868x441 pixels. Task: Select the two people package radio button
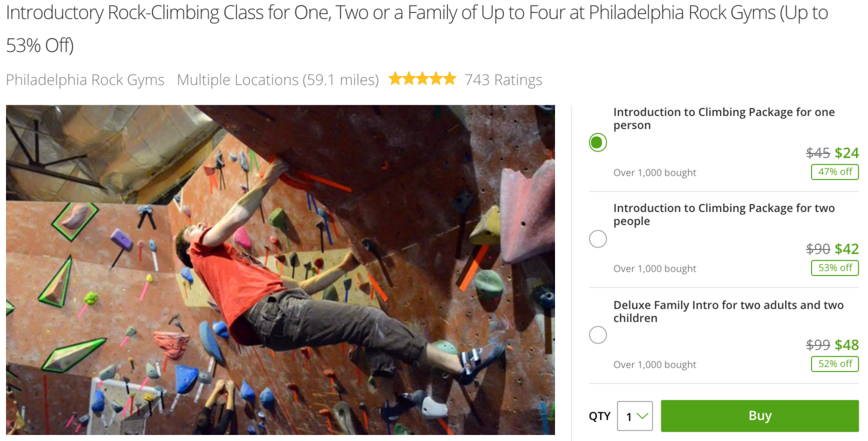(x=597, y=239)
